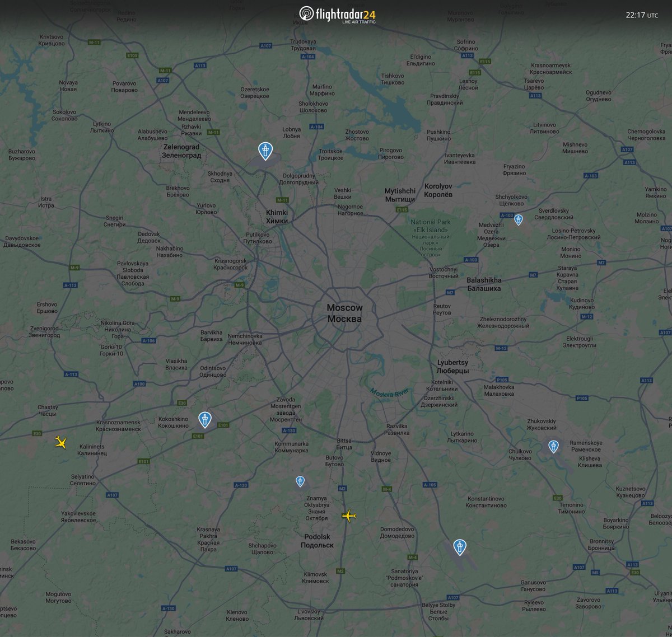Click the Moskva River label

(x=390, y=393)
